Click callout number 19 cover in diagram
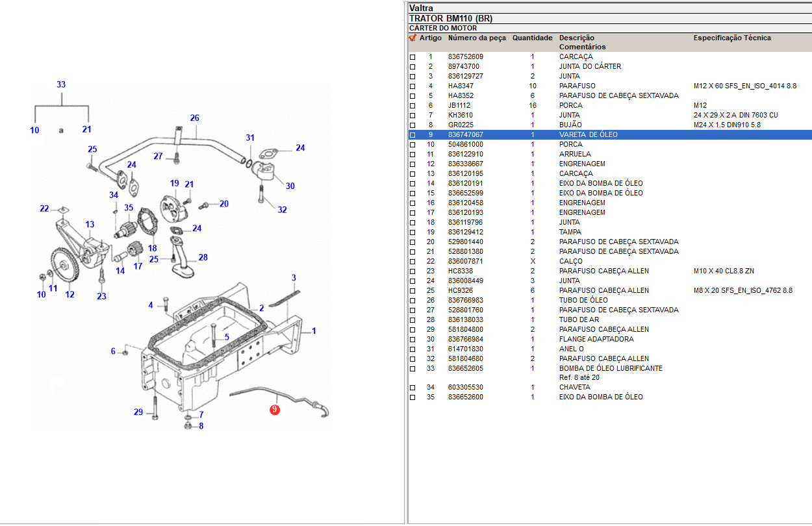The width and height of the screenshot is (812, 526). click(175, 183)
